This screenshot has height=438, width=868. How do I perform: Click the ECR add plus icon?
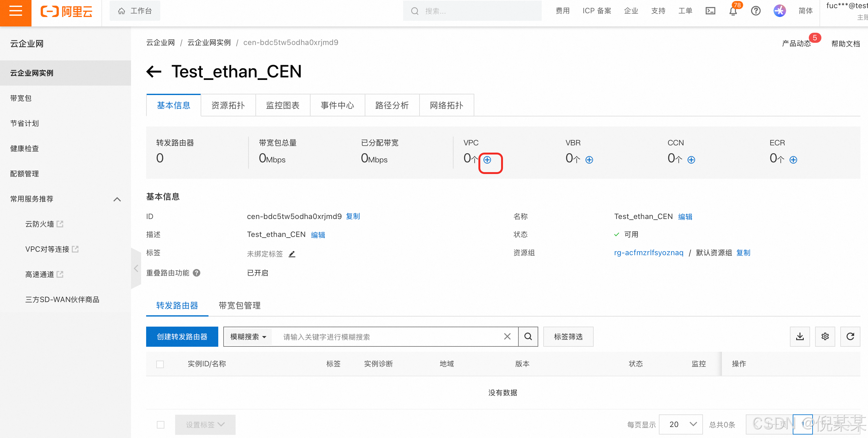[793, 160]
